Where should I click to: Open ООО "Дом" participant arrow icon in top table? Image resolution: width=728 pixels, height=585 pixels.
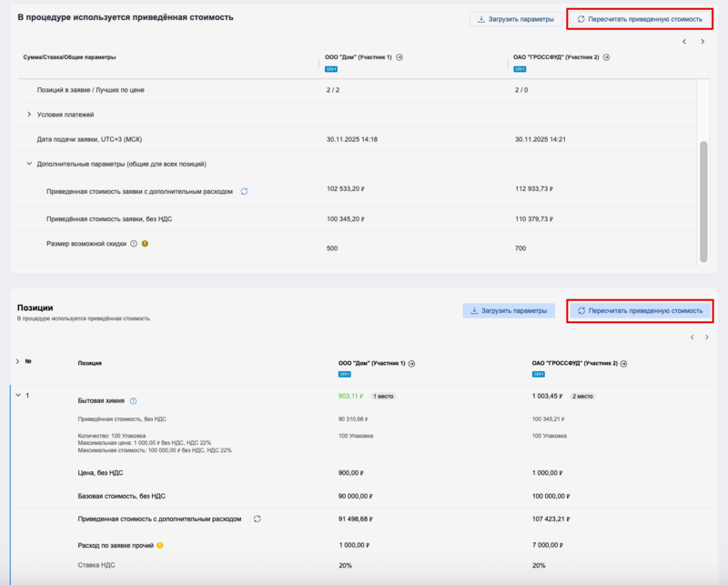(399, 57)
